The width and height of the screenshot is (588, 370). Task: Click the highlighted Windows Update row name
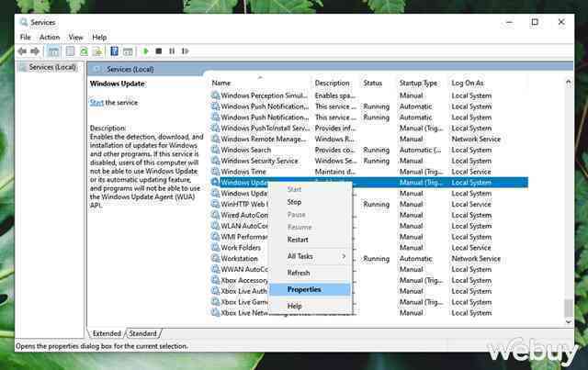tap(244, 182)
